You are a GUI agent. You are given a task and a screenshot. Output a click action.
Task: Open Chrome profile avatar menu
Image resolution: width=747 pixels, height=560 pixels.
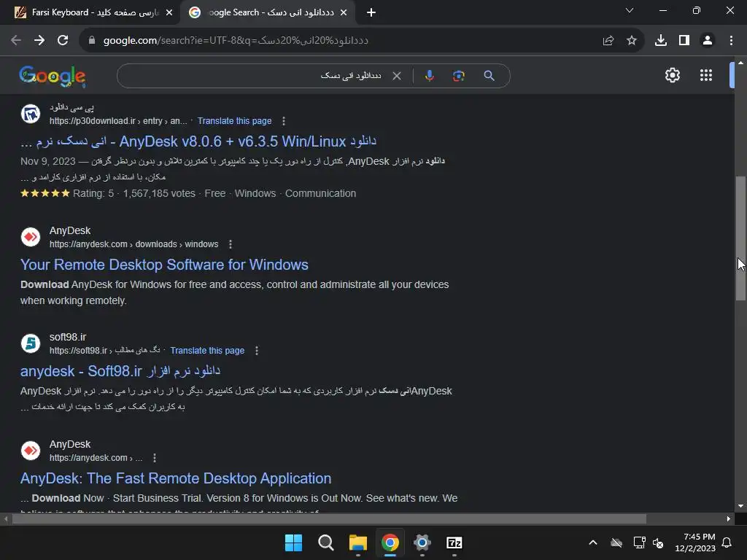coord(708,41)
